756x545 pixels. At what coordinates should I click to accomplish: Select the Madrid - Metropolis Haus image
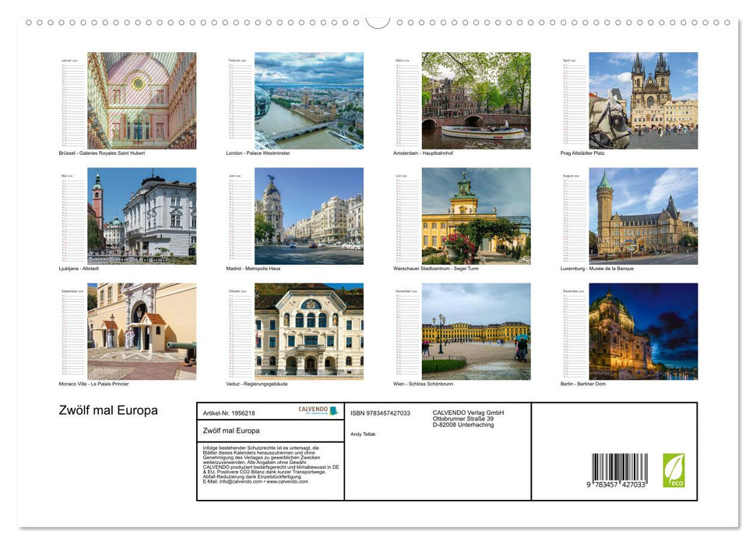pos(310,215)
